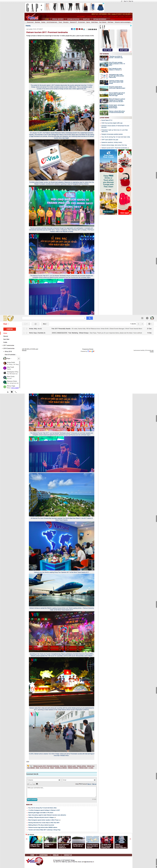Viewport: 157px width, 868px height.
Task: Open the Hangouts conversations icon
Action: click(12, 392)
